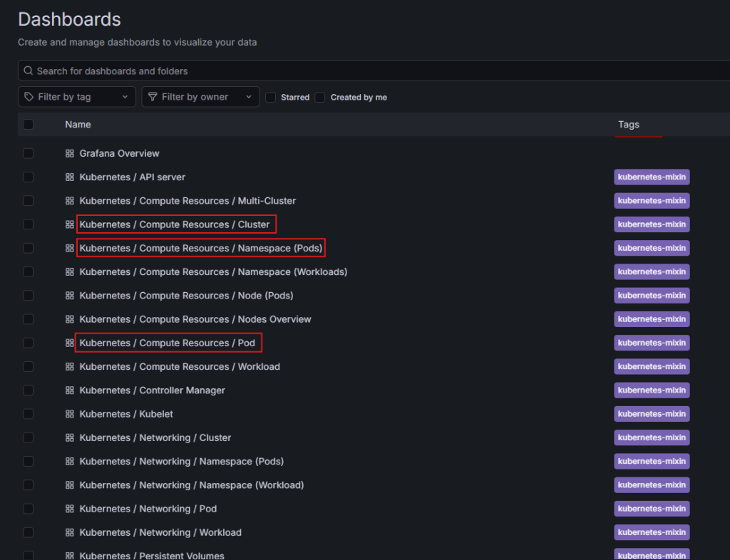730x560 pixels.
Task: Click the dashboard icon for Compute Resources / Node (Pods)
Action: (x=70, y=296)
